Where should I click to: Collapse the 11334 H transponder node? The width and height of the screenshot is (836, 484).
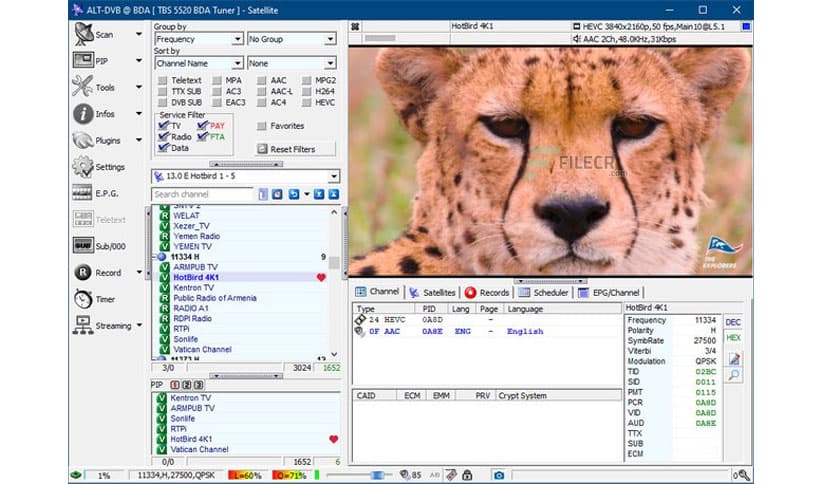[155, 256]
